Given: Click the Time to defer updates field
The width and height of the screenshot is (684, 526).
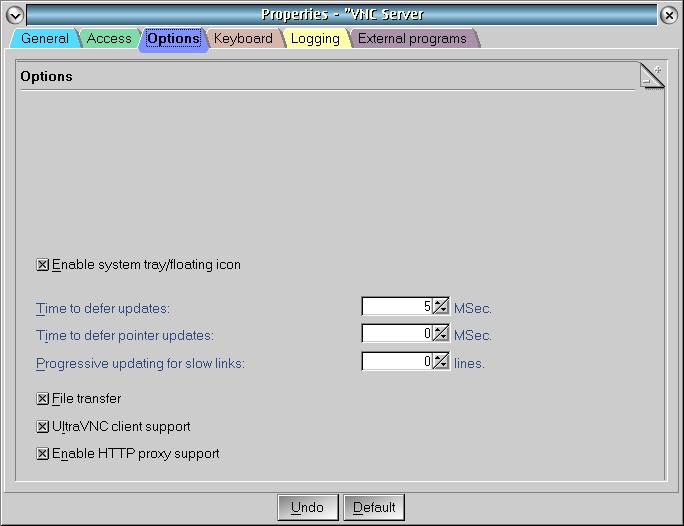Looking at the screenshot, I should click(x=397, y=307).
